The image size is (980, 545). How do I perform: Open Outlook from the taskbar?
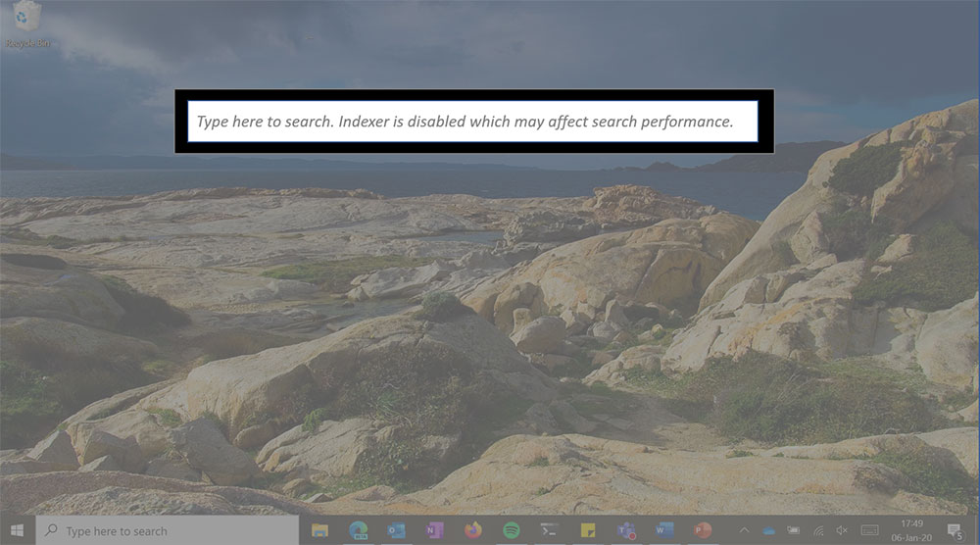[x=396, y=530]
